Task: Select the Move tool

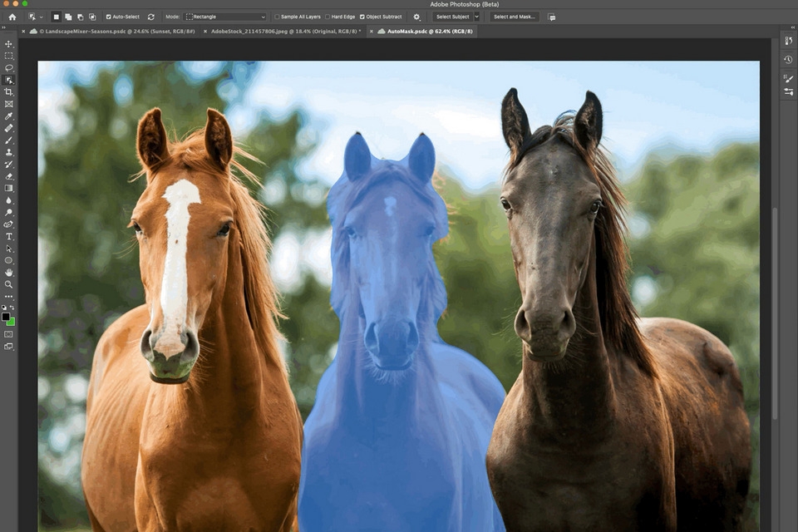Action: pyautogui.click(x=9, y=44)
